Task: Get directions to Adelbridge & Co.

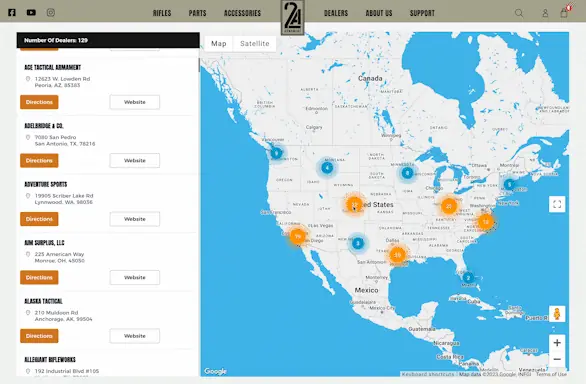Action: [39, 160]
